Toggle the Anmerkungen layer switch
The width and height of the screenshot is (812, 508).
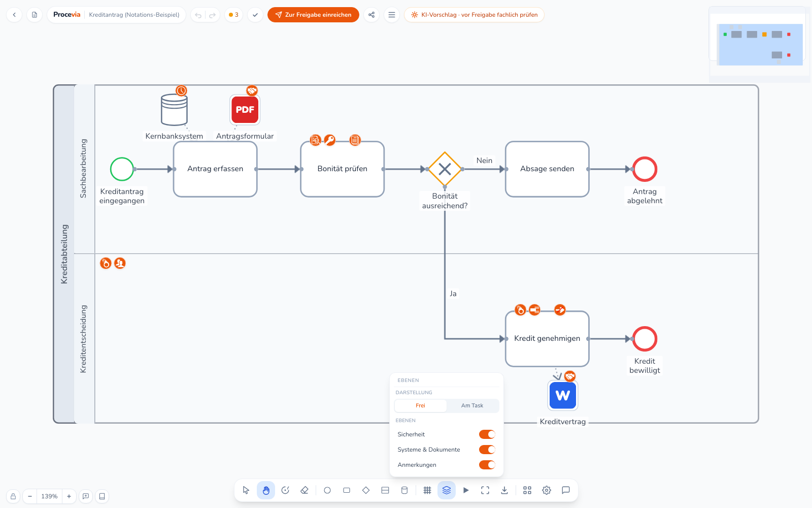coord(487,465)
